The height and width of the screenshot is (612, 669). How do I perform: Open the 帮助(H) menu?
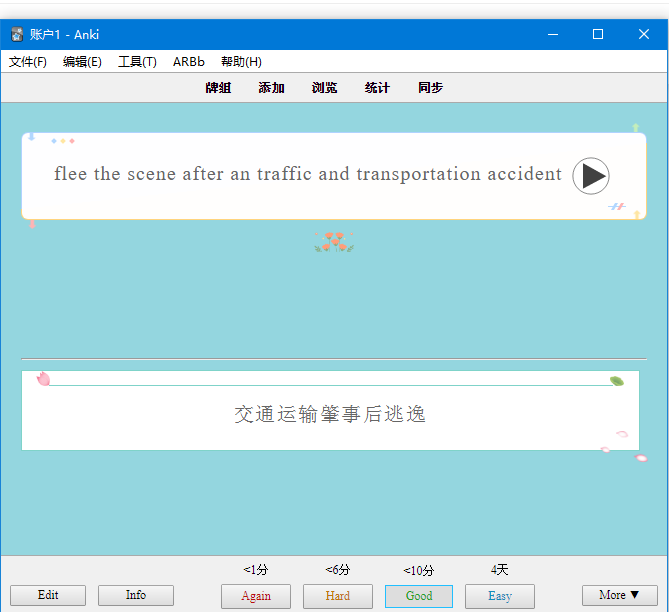(x=241, y=62)
